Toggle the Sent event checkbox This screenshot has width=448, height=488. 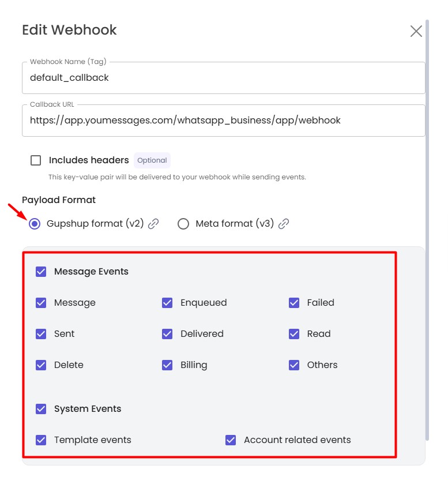click(41, 334)
